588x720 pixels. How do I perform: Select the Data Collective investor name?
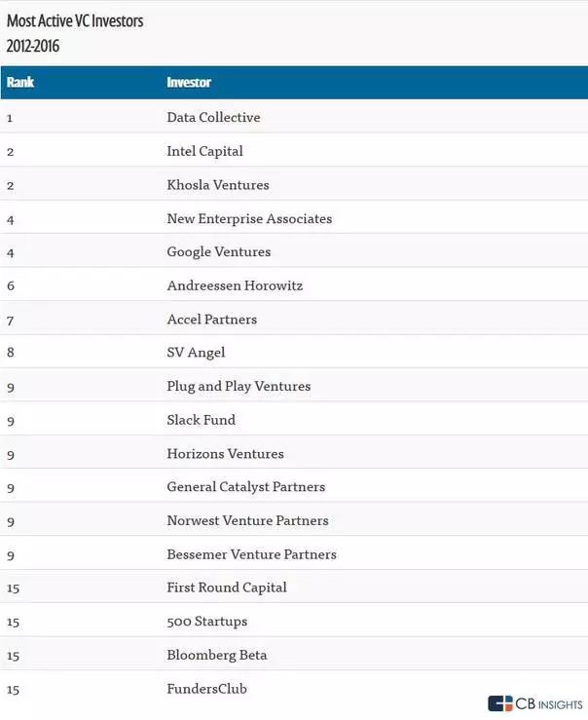(213, 118)
